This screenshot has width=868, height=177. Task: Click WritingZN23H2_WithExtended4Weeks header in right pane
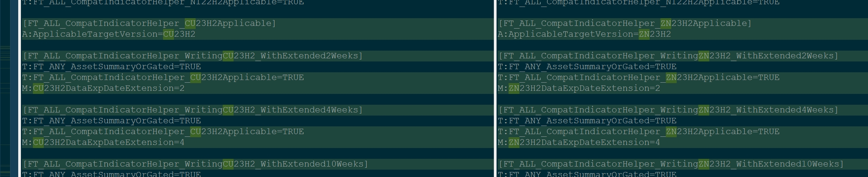pyautogui.click(x=668, y=110)
